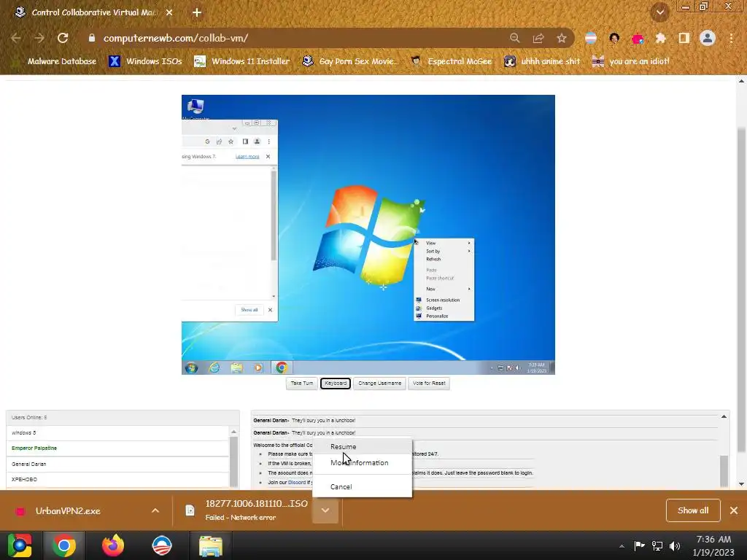Close the Control Collaborative Virtual Machine tab
The width and height of the screenshot is (747, 560).
pyautogui.click(x=169, y=13)
